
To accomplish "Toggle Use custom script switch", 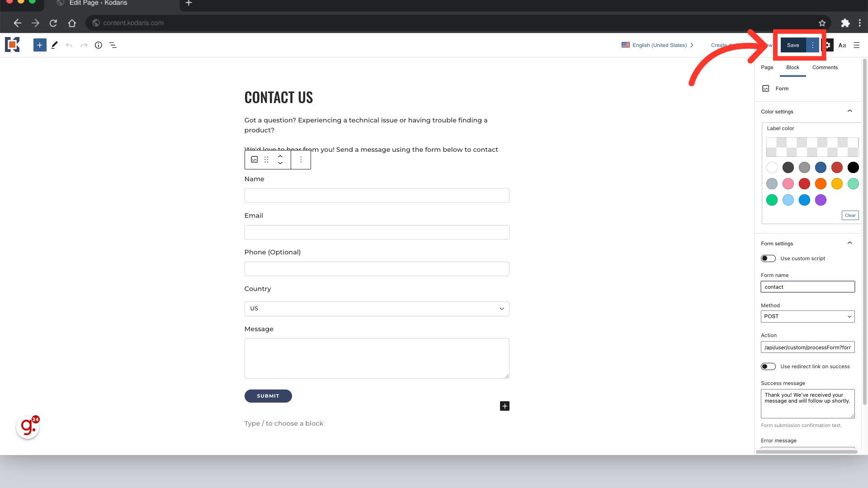I will pos(768,258).
